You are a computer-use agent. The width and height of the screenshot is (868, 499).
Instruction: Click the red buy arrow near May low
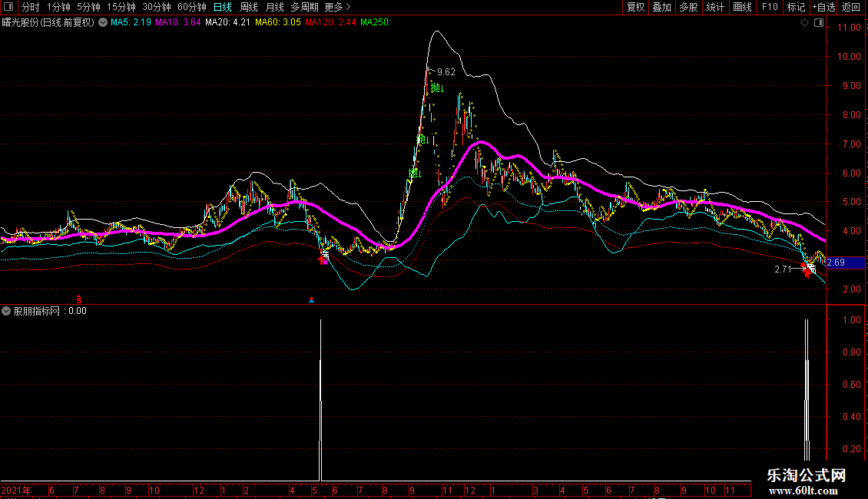[x=323, y=259]
